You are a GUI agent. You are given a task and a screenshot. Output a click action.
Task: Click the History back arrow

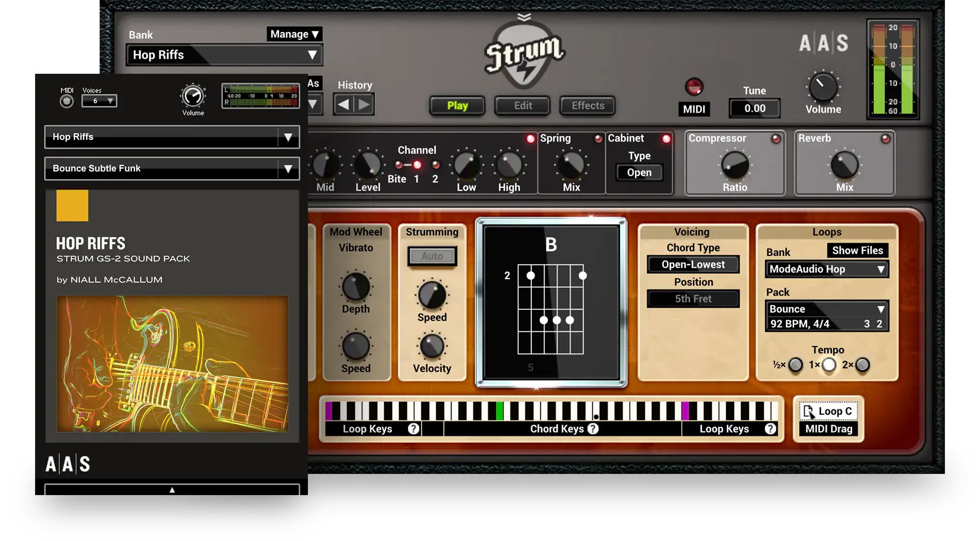coord(344,105)
